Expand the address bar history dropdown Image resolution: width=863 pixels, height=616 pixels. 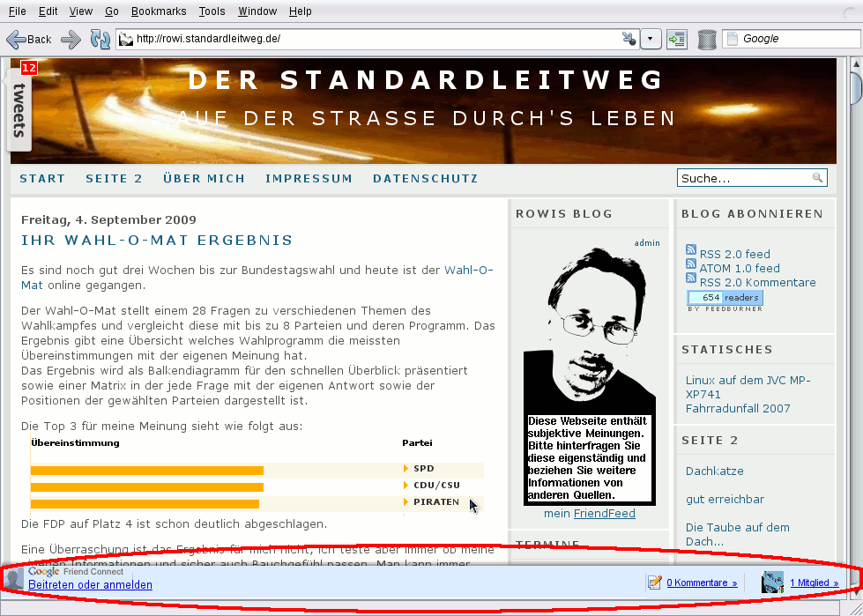pyautogui.click(x=651, y=39)
